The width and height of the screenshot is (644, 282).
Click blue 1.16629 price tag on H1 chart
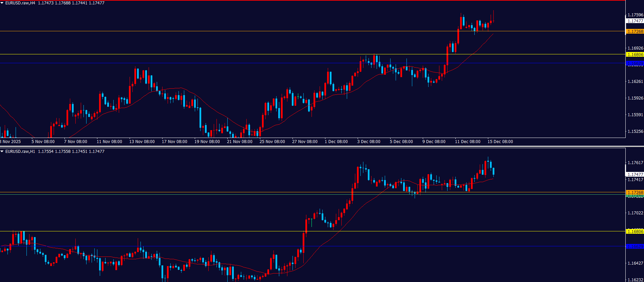634,246
